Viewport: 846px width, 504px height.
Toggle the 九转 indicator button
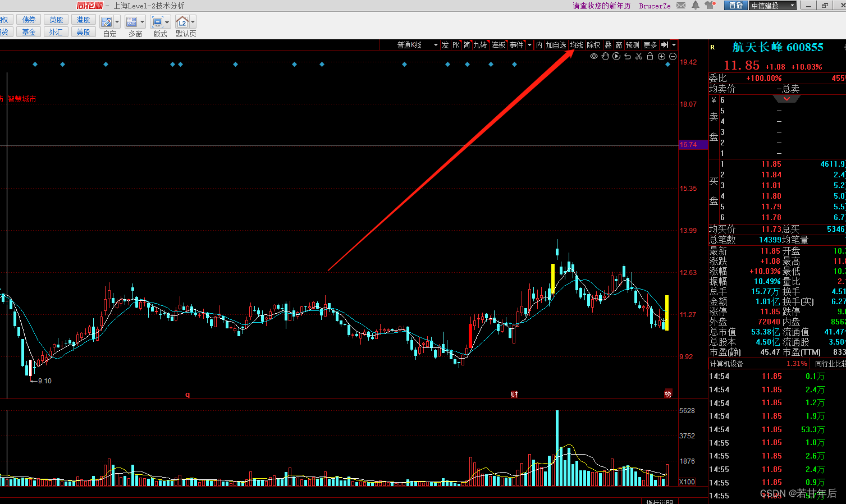tap(480, 45)
